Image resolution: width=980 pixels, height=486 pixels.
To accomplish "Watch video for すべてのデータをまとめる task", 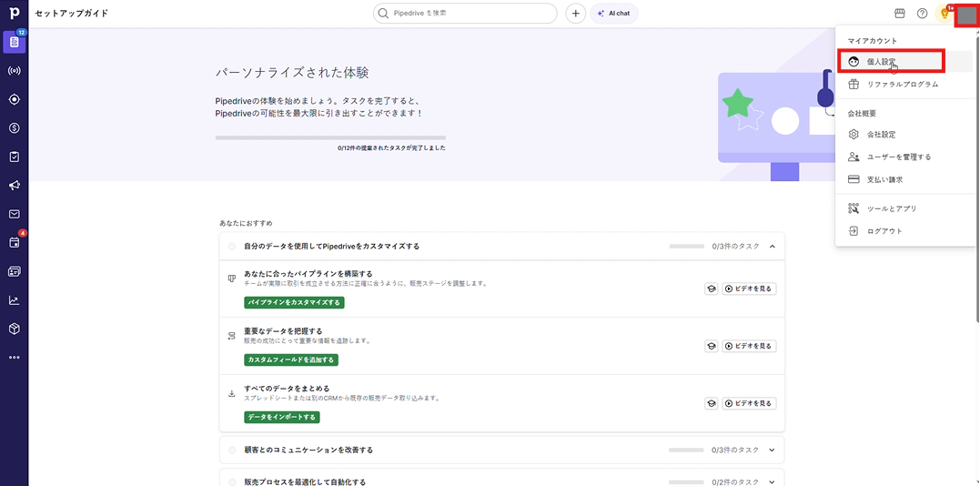I will [749, 403].
